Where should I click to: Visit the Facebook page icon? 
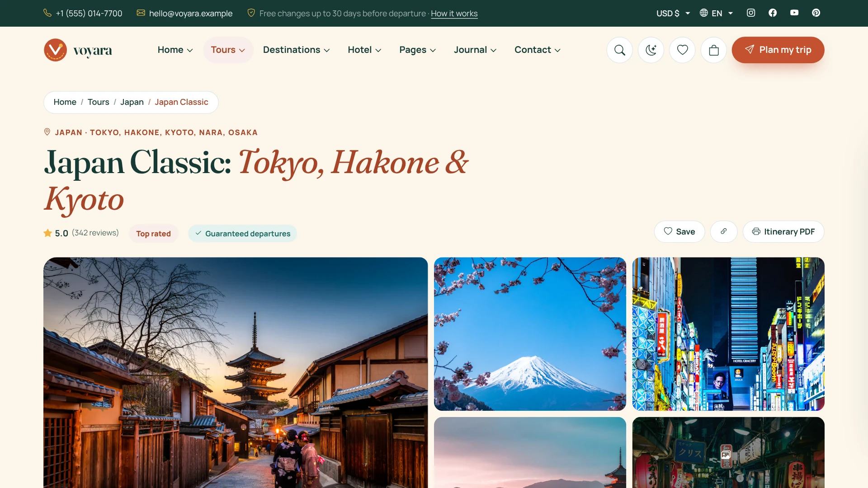[x=773, y=13]
